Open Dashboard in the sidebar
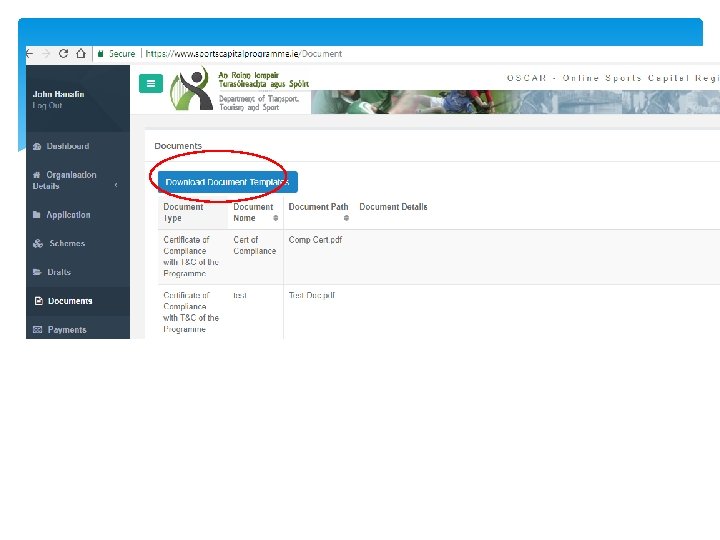The width and height of the screenshot is (720, 540). 68,146
